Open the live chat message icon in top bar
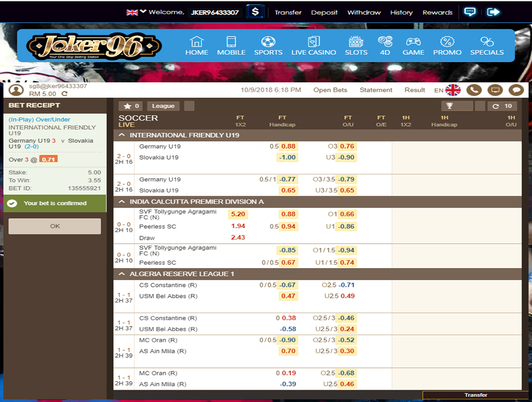This screenshot has width=532, height=402. tap(470, 12)
